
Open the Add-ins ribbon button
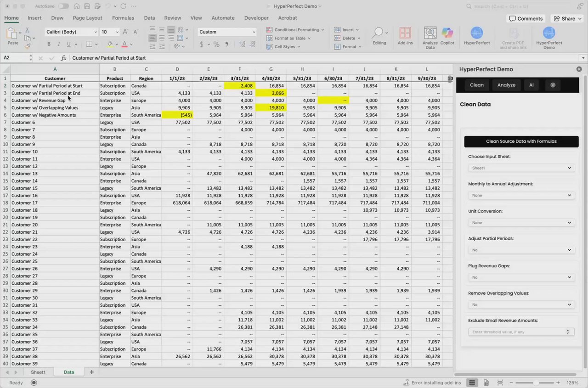[x=405, y=36]
